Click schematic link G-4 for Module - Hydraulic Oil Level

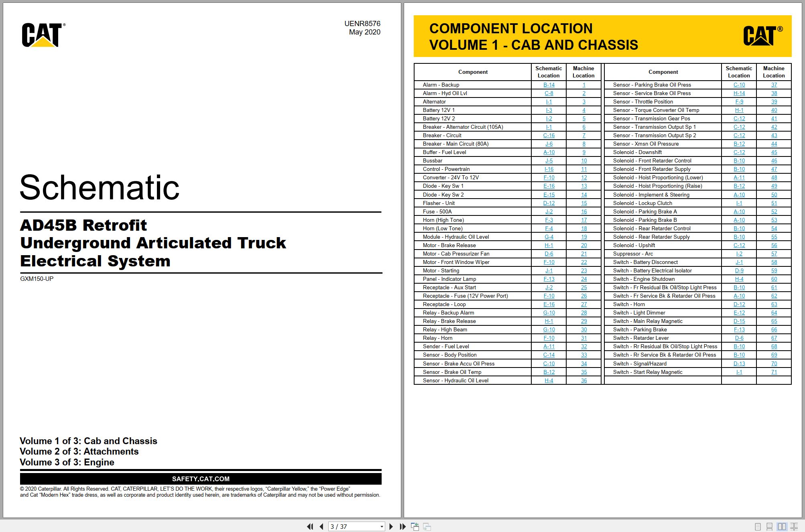pyautogui.click(x=549, y=237)
